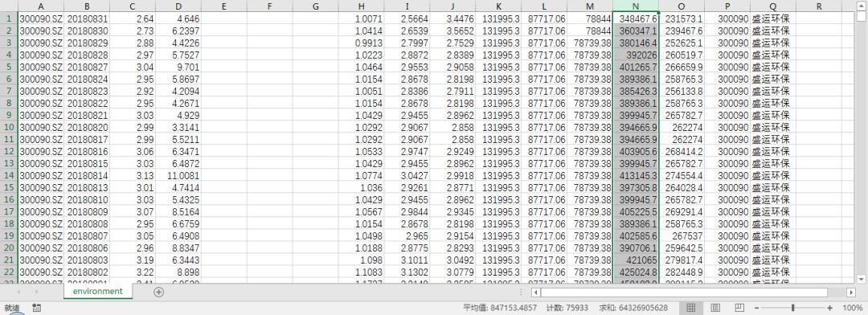Viewport: 868px width, 315px height.
Task: Click cell with value 1.1083
Action: click(361, 272)
